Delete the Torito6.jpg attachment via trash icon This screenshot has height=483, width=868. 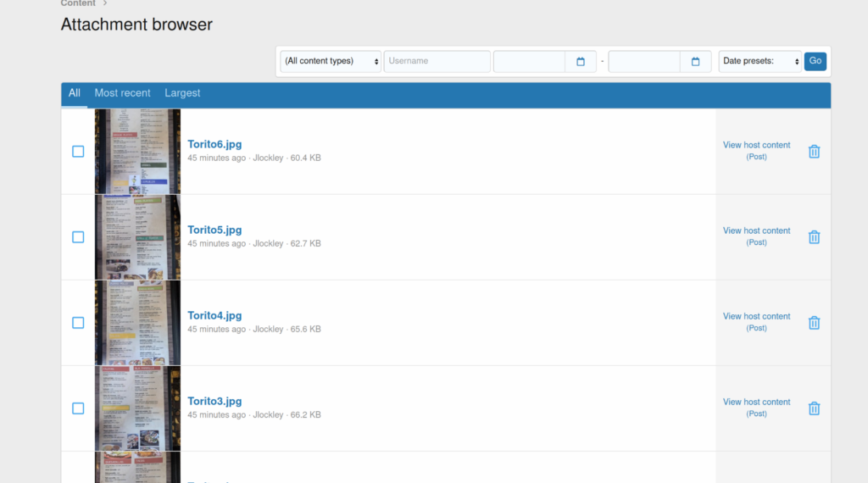814,152
